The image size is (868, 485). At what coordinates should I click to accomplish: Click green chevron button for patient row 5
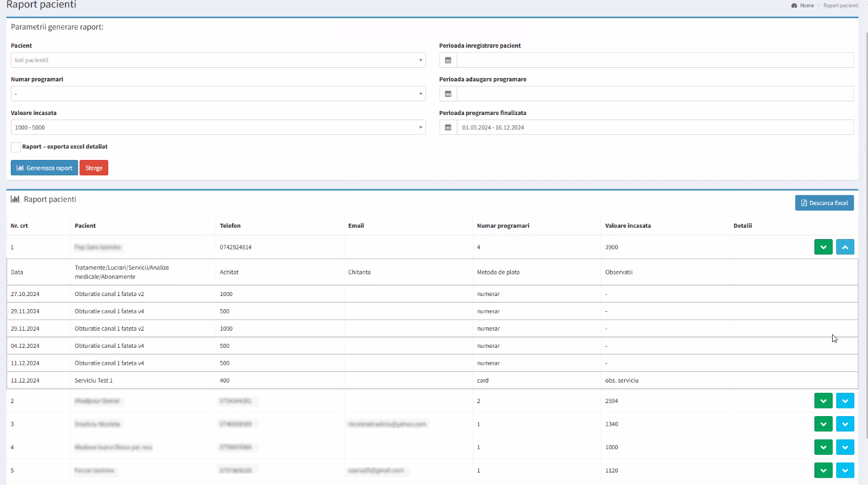tap(823, 470)
